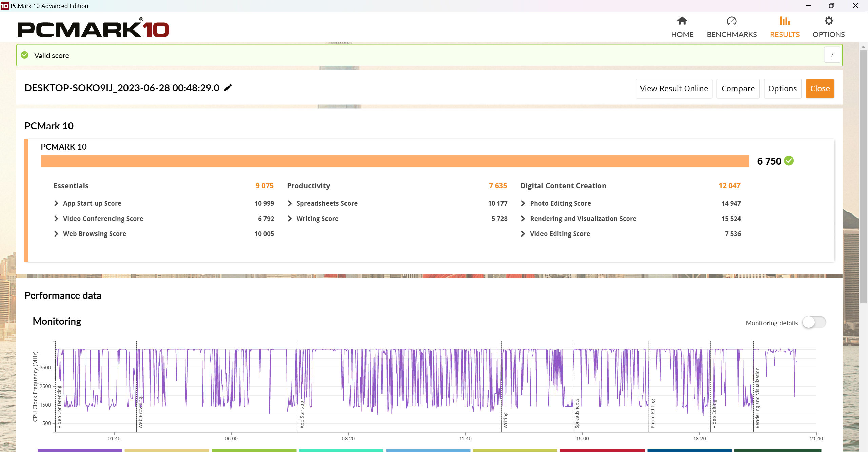868x452 pixels.
Task: Open the Results bar chart icon
Action: coord(785,21)
